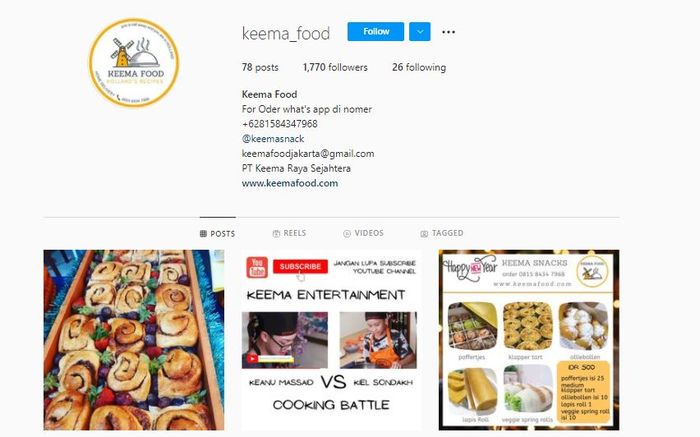This screenshot has width=700, height=437.
Task: Click the blue Follow button
Action: coord(375,32)
